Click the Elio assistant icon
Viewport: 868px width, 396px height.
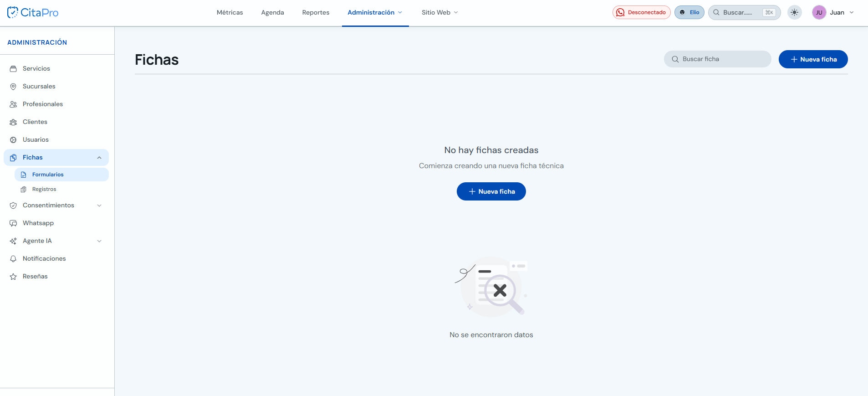tap(682, 12)
